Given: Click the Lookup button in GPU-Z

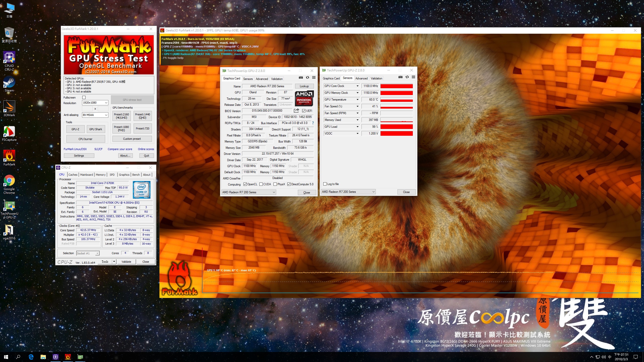Looking at the screenshot, I should click(x=304, y=86).
